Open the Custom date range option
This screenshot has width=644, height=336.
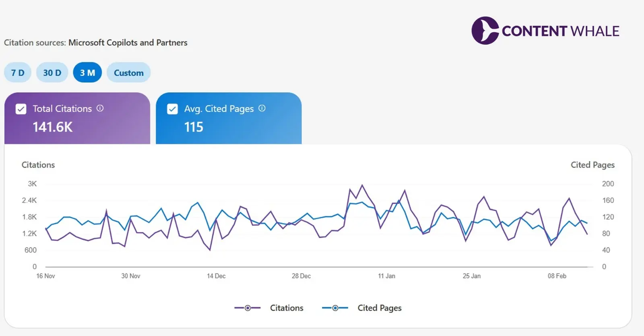pyautogui.click(x=128, y=73)
